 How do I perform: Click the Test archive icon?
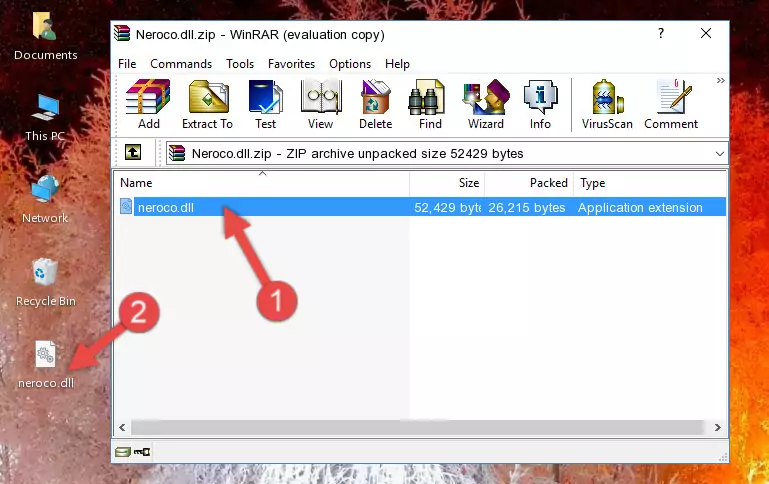[x=265, y=104]
